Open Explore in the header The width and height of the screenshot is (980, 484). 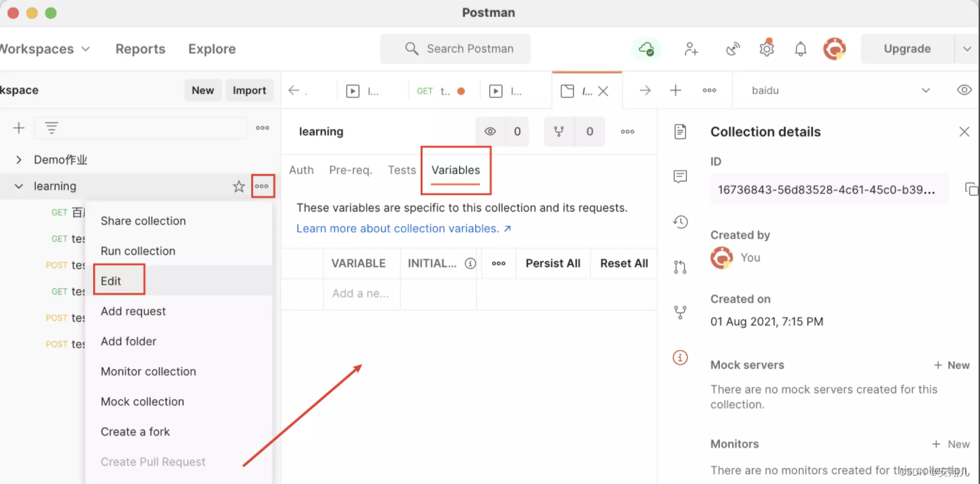212,49
